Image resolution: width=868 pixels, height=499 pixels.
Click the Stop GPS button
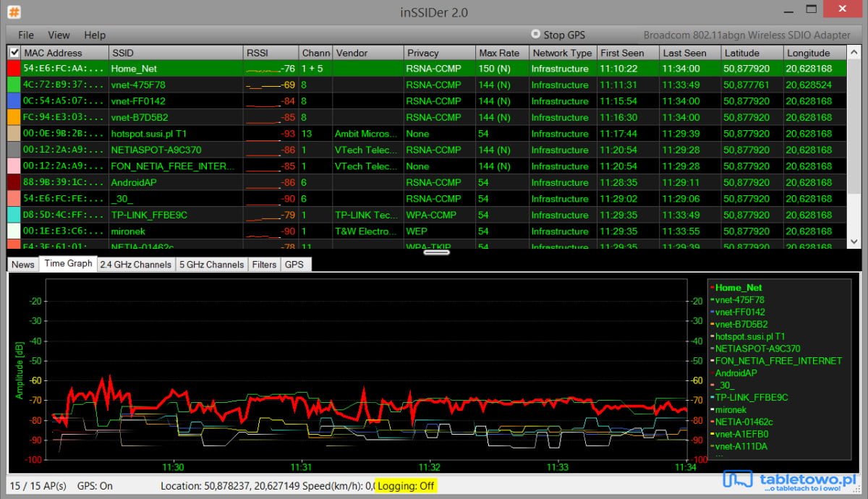coord(558,35)
